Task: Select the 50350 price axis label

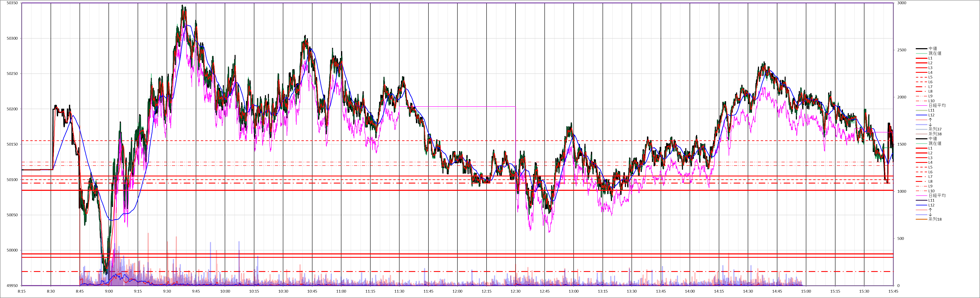Action: (x=12, y=3)
